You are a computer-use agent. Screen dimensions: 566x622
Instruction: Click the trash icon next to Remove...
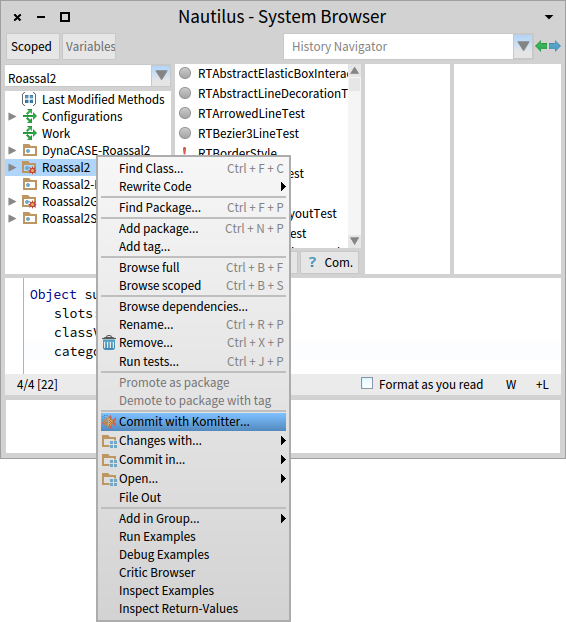click(109, 342)
